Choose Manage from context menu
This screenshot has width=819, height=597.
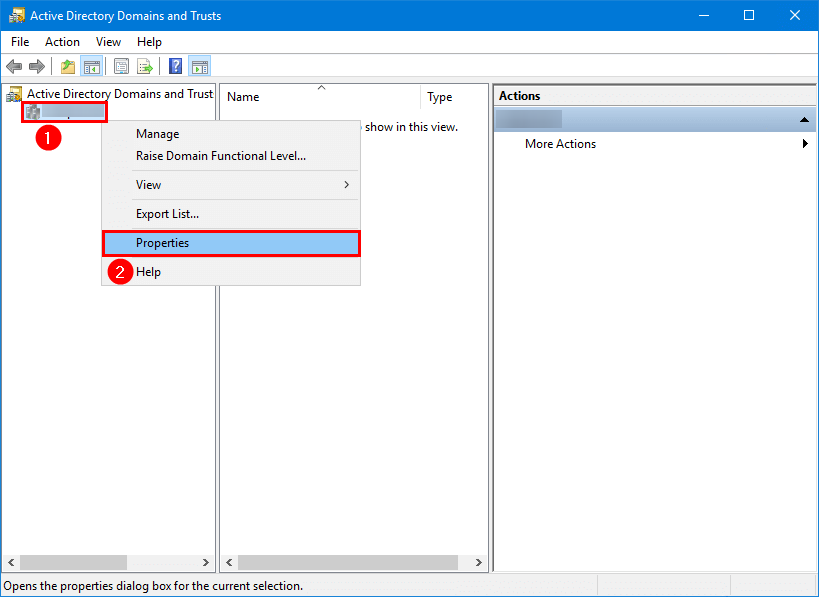(x=231, y=134)
